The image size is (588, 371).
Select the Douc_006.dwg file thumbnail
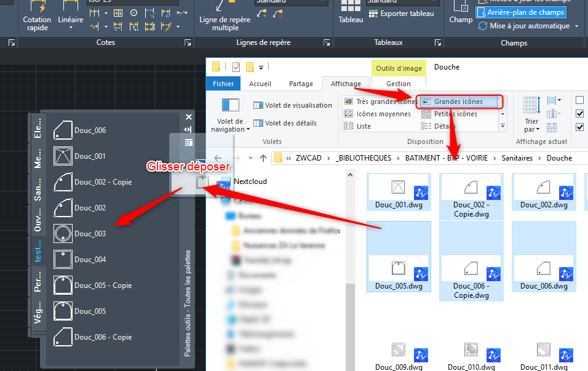click(x=543, y=257)
